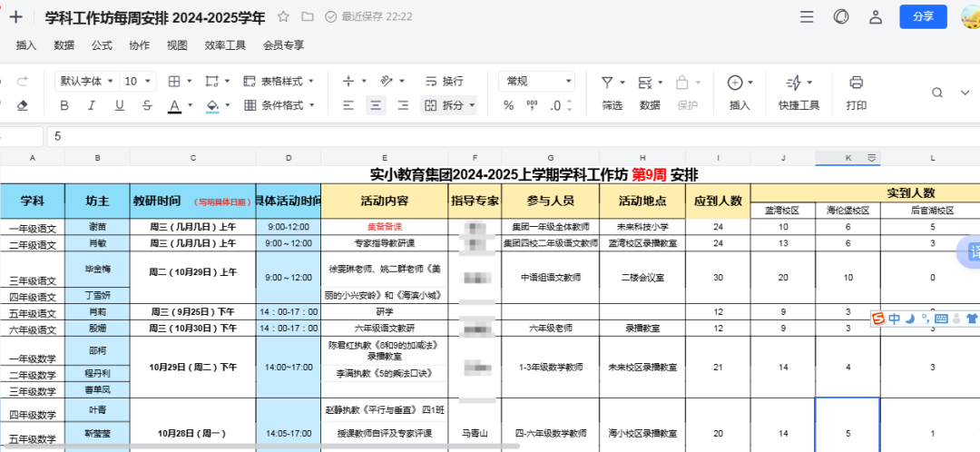Viewport: 980px width, 452px height.
Task: Click the blue 分享 share button
Action: pyautogui.click(x=923, y=16)
